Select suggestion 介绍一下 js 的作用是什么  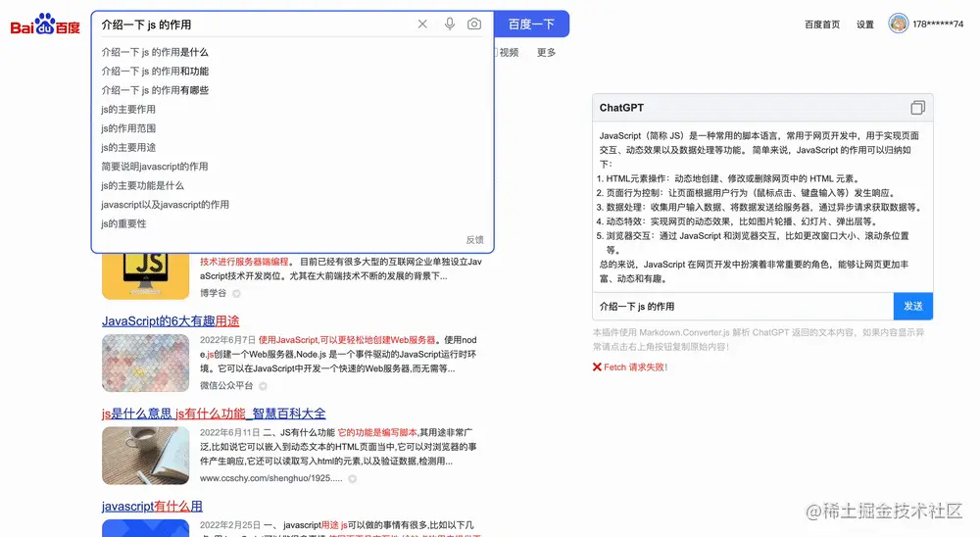pos(155,52)
